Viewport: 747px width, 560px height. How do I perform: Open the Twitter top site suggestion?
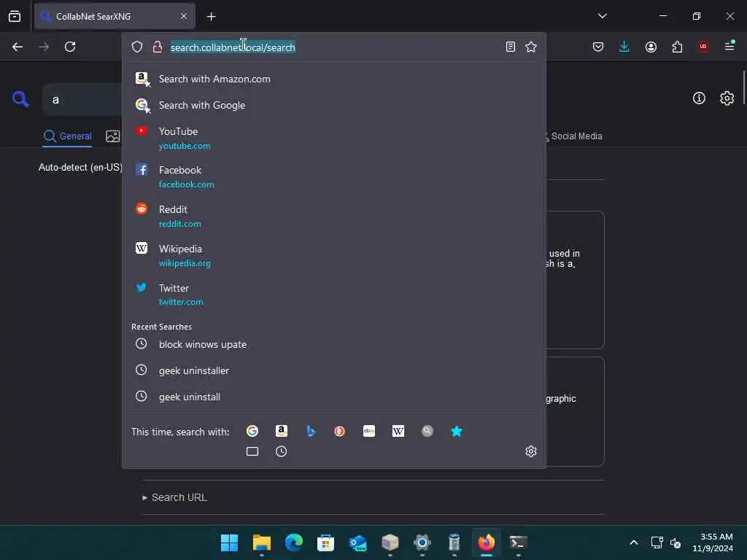point(333,295)
